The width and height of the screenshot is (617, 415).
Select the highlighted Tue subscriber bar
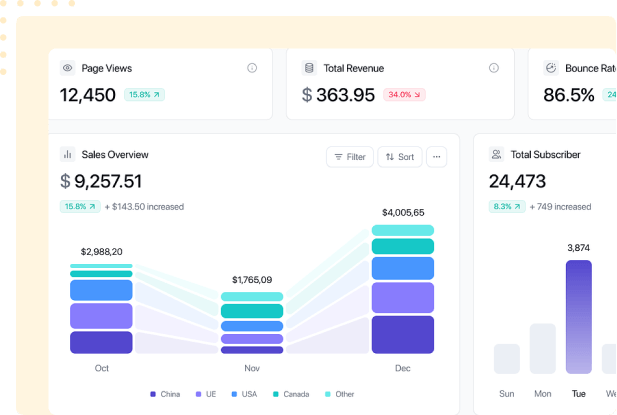[578, 316]
